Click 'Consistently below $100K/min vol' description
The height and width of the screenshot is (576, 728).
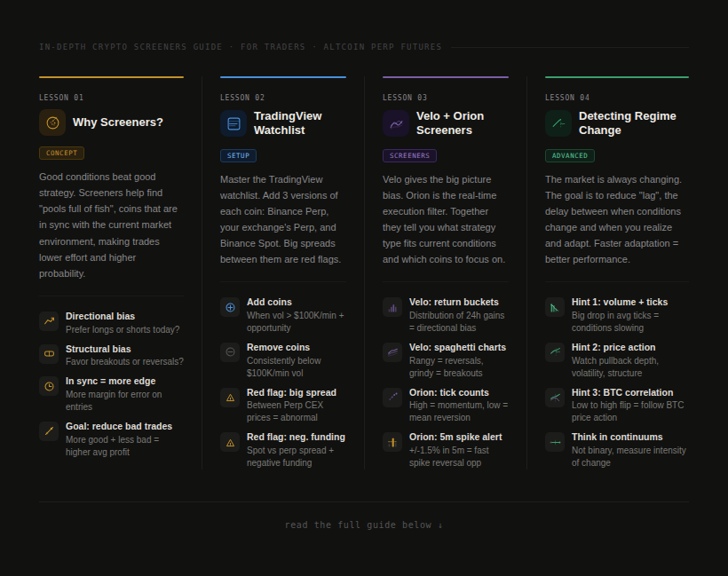tap(284, 367)
